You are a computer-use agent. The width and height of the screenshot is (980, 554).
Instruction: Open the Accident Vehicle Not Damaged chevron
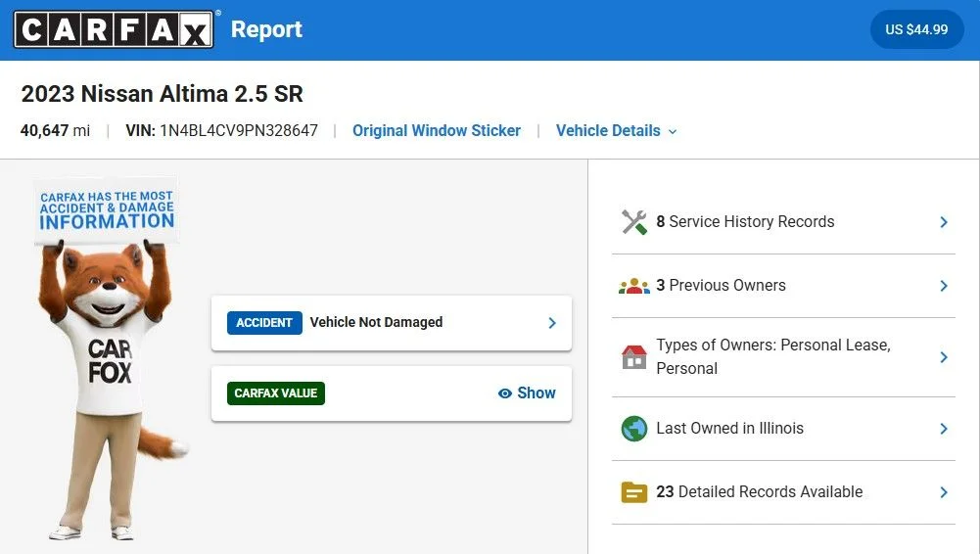point(552,323)
